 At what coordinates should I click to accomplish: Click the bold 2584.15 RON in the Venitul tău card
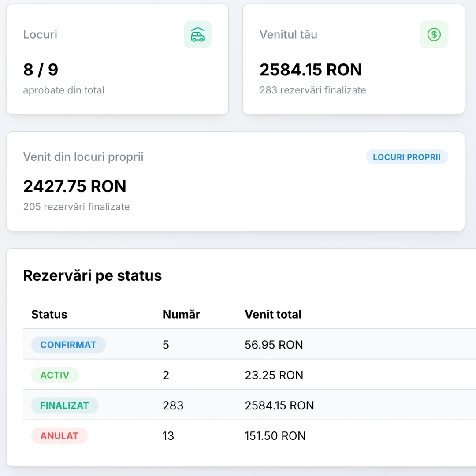[311, 70]
